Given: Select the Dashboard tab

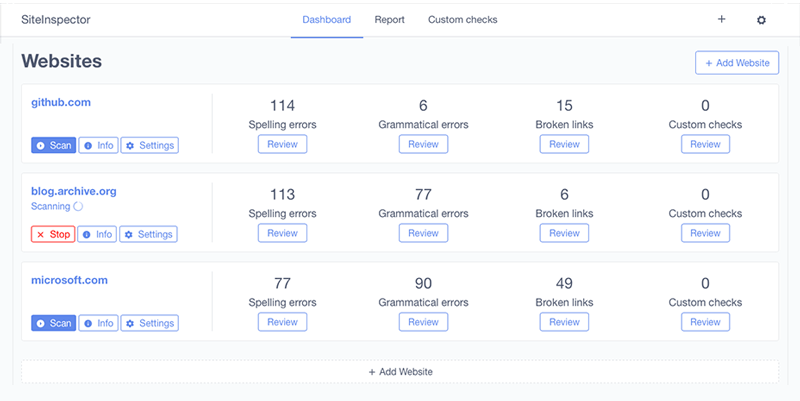Looking at the screenshot, I should pos(327,20).
